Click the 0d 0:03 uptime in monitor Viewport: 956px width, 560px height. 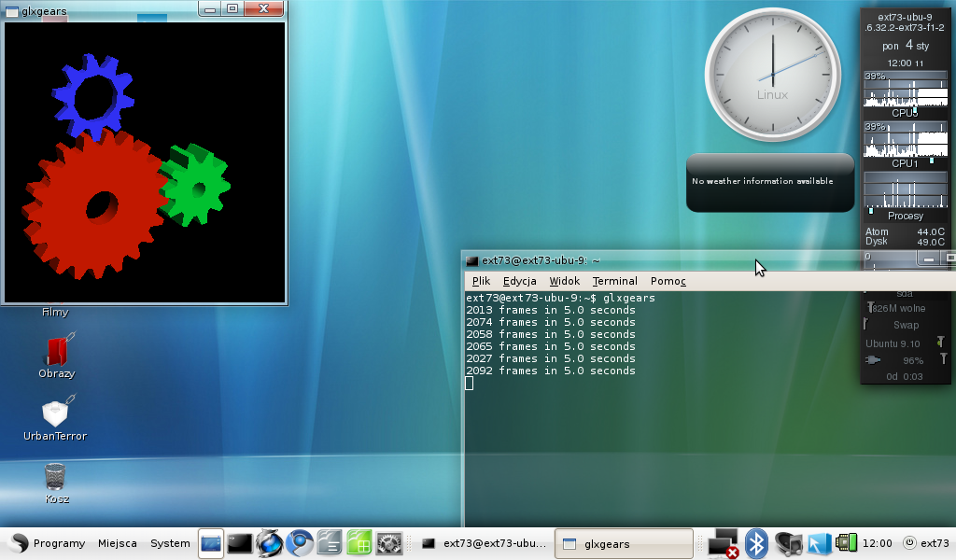pyautogui.click(x=904, y=376)
